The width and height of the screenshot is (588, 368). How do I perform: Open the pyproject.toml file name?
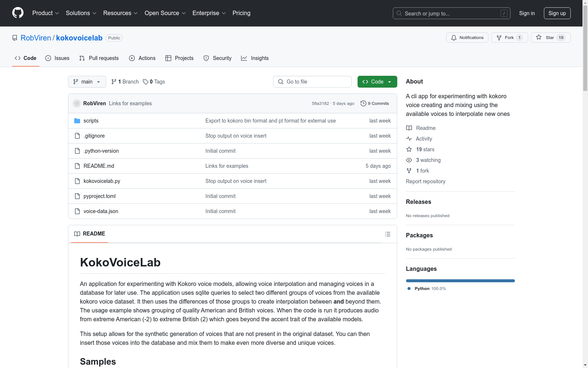(100, 196)
